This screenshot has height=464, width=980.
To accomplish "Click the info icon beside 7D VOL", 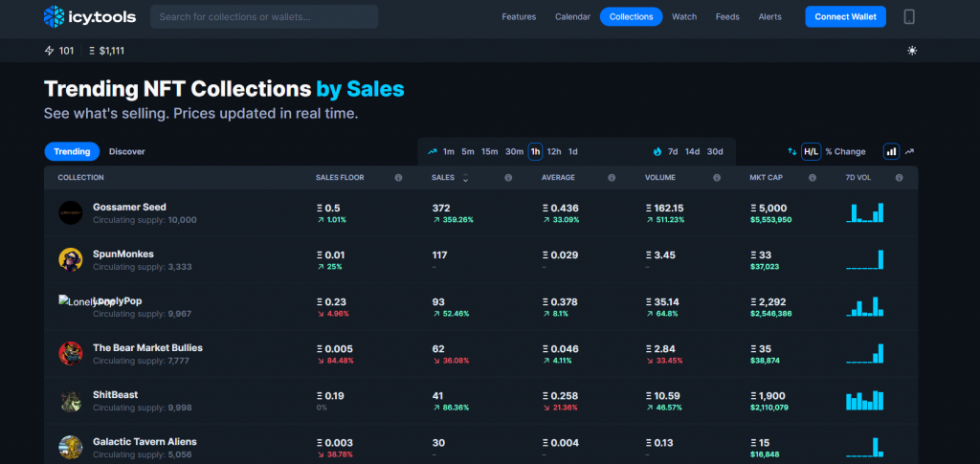I will pos(899,178).
